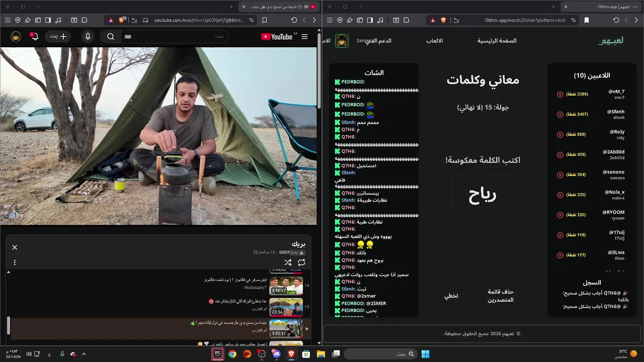
Task: Remove player @2Ab00d from list
Action: click(560, 154)
